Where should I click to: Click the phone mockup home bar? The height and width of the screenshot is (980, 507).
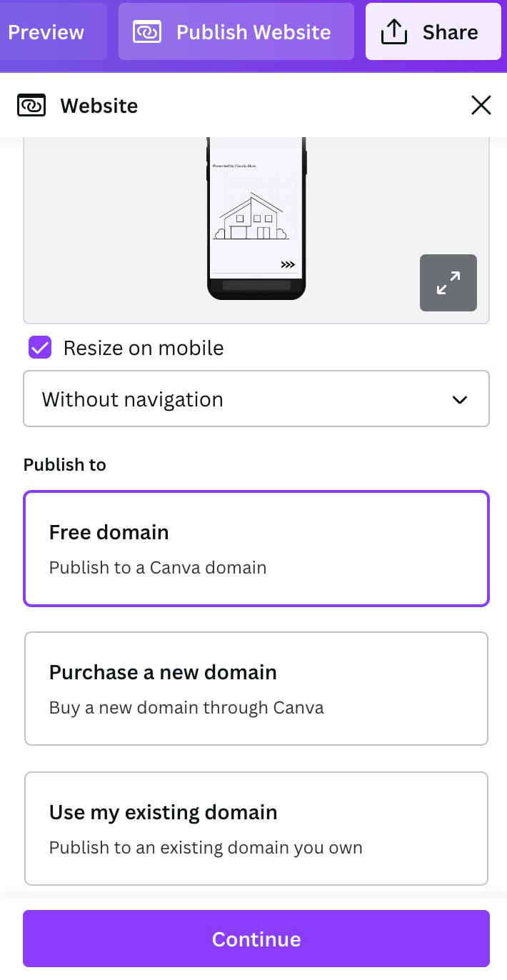256,286
